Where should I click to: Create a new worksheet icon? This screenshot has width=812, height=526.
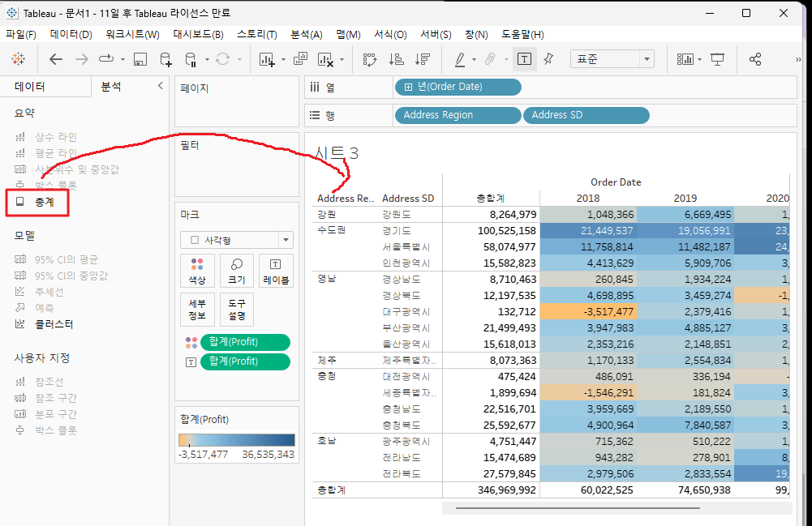click(267, 59)
